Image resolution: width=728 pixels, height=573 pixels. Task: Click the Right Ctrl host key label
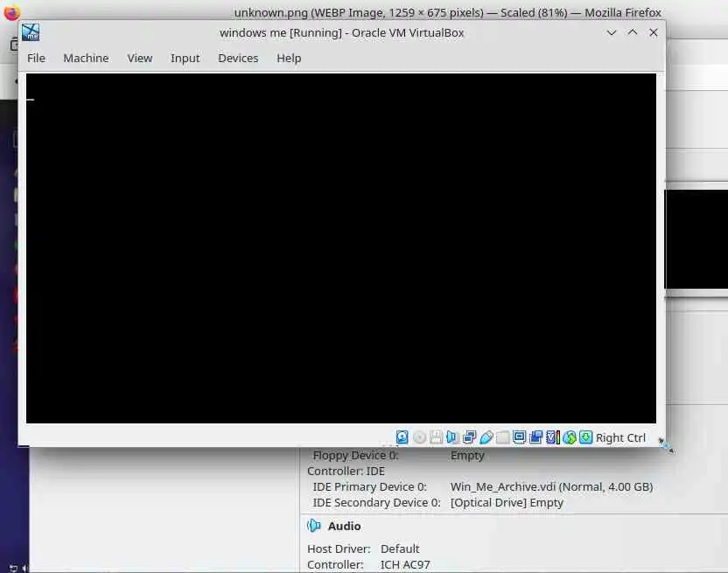click(x=620, y=437)
